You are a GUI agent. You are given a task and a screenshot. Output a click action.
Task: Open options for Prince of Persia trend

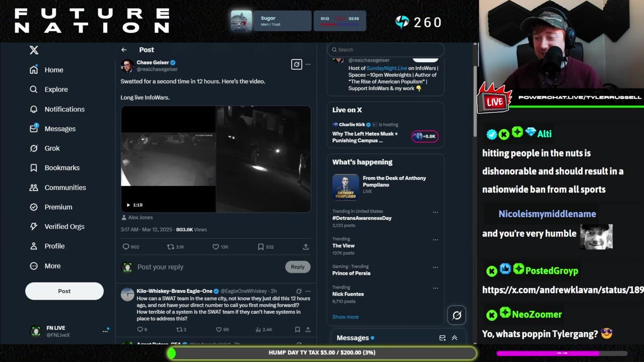435,267
